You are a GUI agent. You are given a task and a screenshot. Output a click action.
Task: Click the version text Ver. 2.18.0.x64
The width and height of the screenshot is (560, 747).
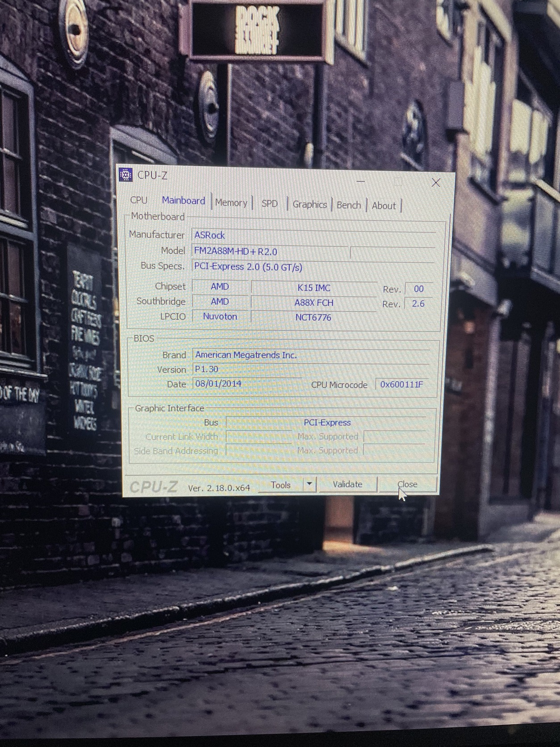pyautogui.click(x=219, y=488)
